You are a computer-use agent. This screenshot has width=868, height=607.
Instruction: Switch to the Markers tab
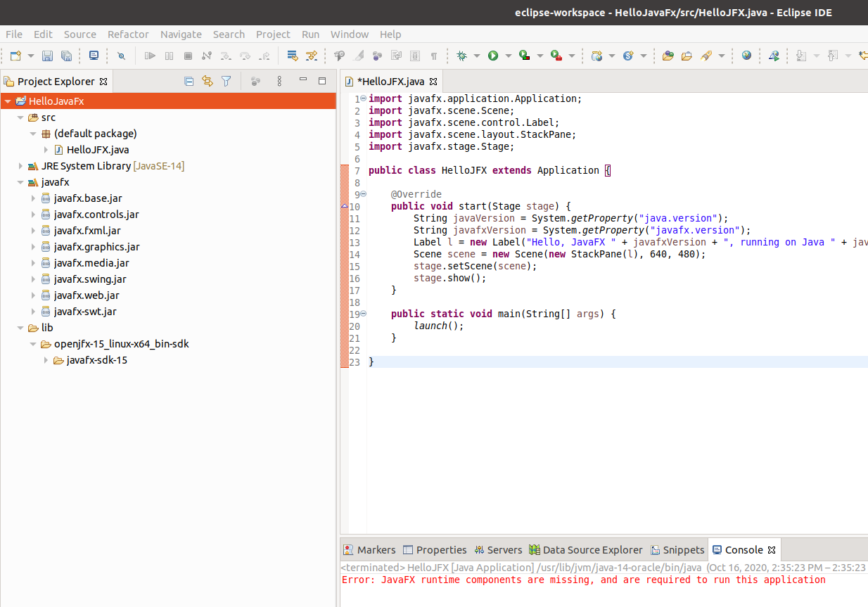(x=369, y=550)
